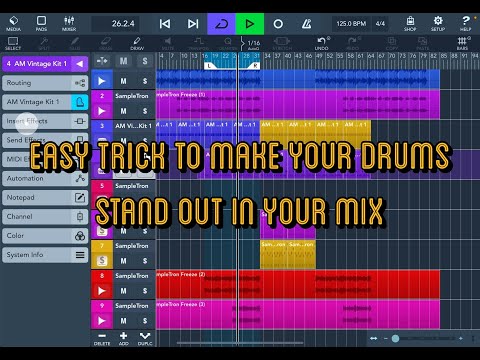480x360 pixels.
Task: Adjust the horizontal zoom slider
Action: click(395, 339)
